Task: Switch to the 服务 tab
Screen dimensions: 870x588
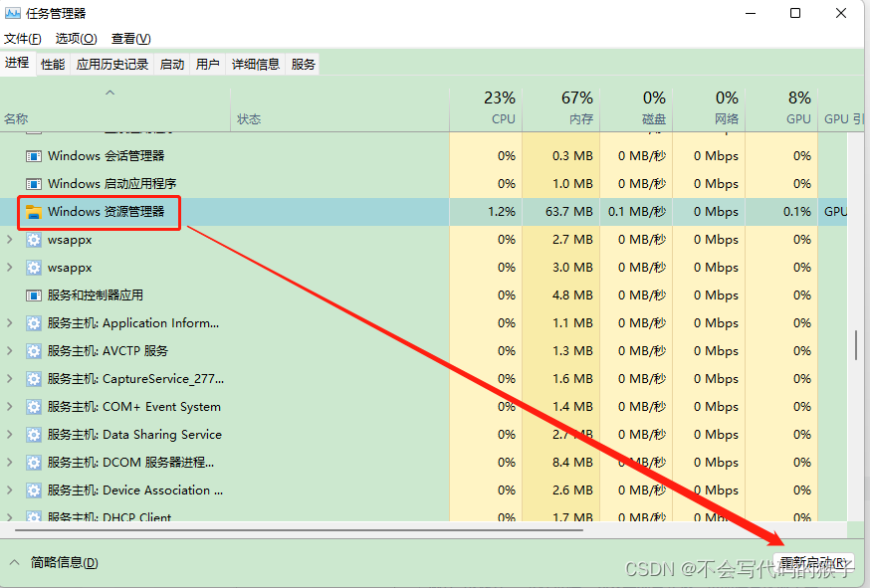Action: click(x=302, y=63)
